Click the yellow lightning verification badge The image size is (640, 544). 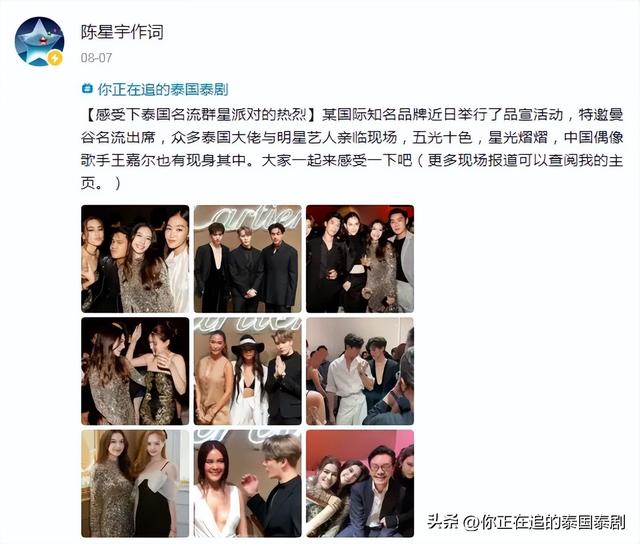[55, 58]
